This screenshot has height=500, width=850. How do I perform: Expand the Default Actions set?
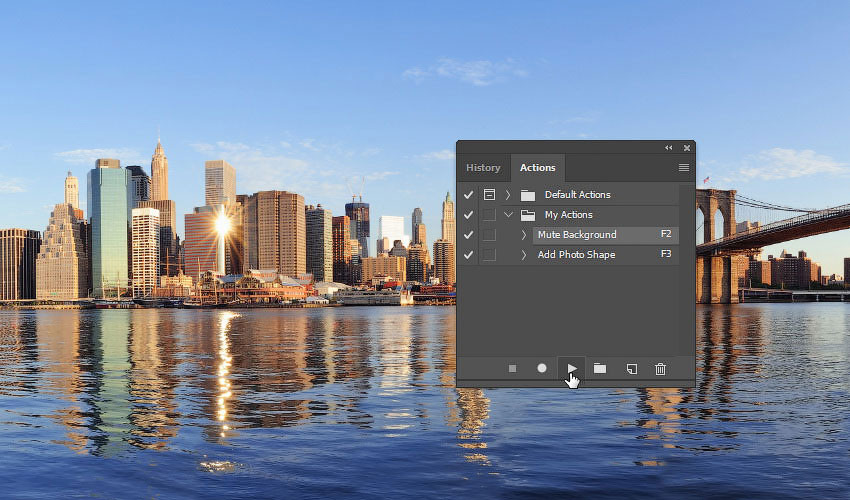point(508,195)
